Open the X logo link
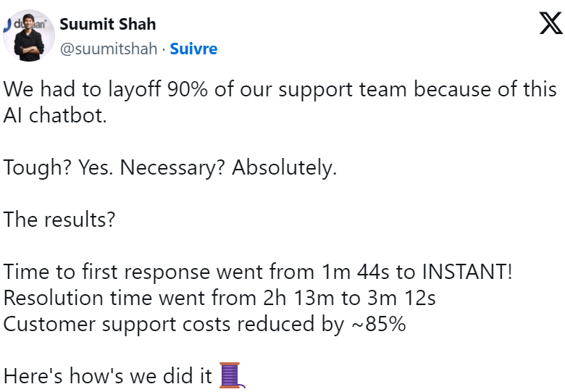 [x=551, y=23]
